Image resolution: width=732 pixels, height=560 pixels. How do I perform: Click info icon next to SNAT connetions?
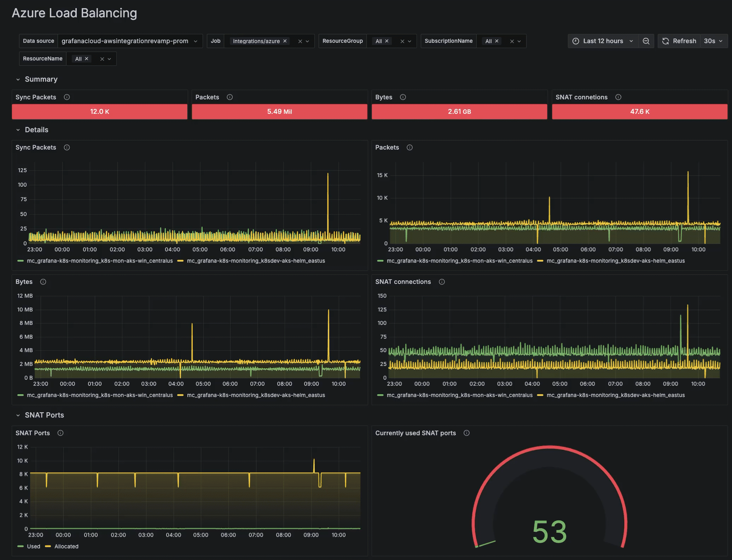coord(618,97)
